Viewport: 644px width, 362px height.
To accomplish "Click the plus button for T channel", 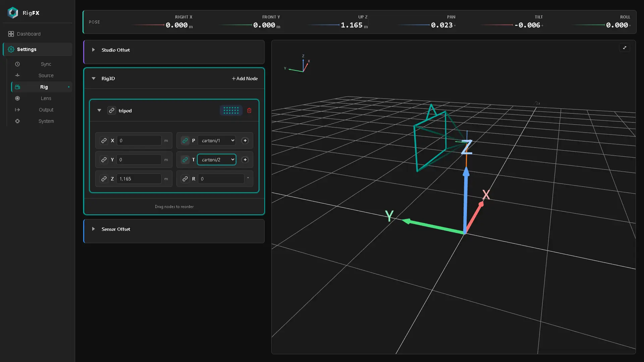I will coord(245,160).
